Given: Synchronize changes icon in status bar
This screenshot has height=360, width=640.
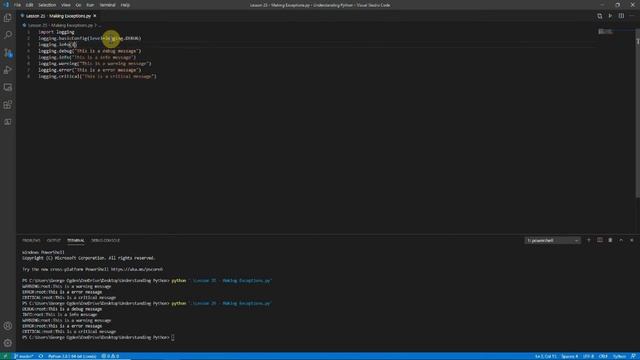Looking at the screenshot, I should (x=41, y=356).
